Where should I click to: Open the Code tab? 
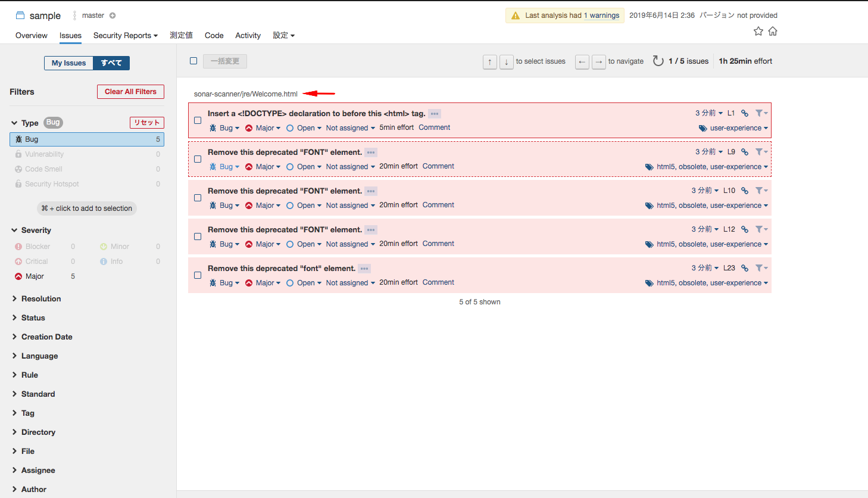[x=214, y=36]
